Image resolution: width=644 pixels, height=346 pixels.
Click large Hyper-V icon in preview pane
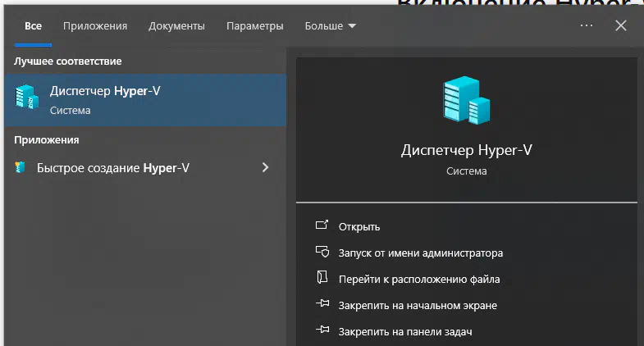point(466,100)
